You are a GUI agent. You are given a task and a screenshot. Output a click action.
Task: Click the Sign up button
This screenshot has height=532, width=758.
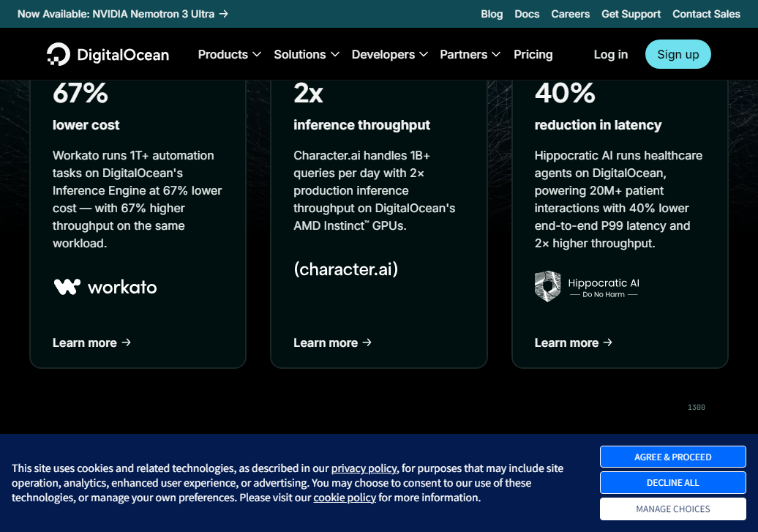coord(678,54)
